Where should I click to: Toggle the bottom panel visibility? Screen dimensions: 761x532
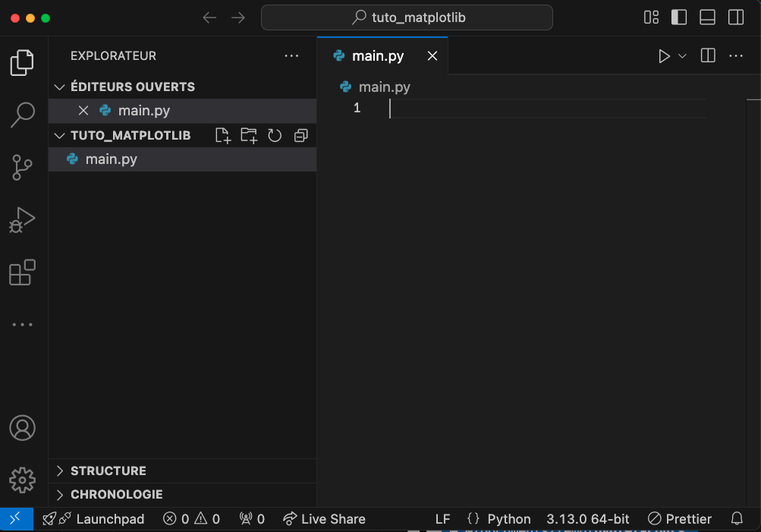coord(707,17)
